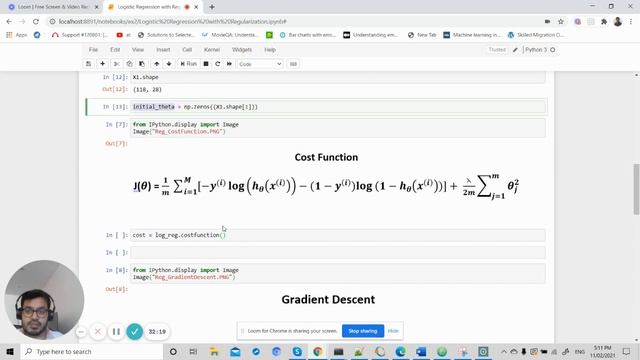The height and width of the screenshot is (360, 640).
Task: Insert a new cell below with plus icon
Action: 102,64
